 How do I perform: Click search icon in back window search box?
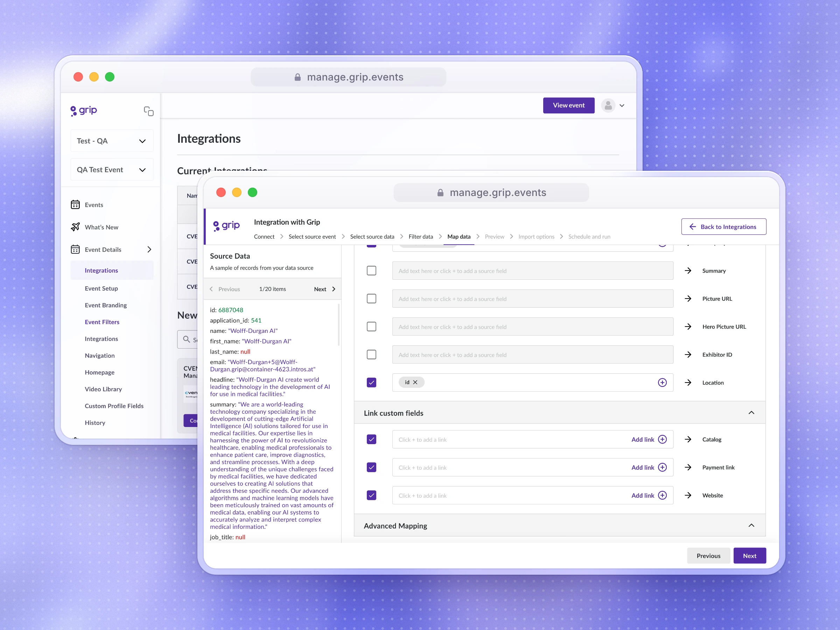(187, 339)
